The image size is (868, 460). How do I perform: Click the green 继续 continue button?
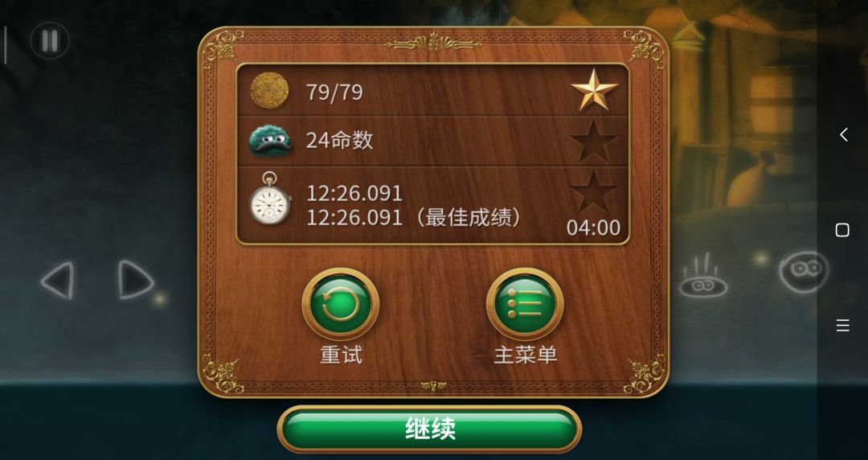tap(429, 429)
